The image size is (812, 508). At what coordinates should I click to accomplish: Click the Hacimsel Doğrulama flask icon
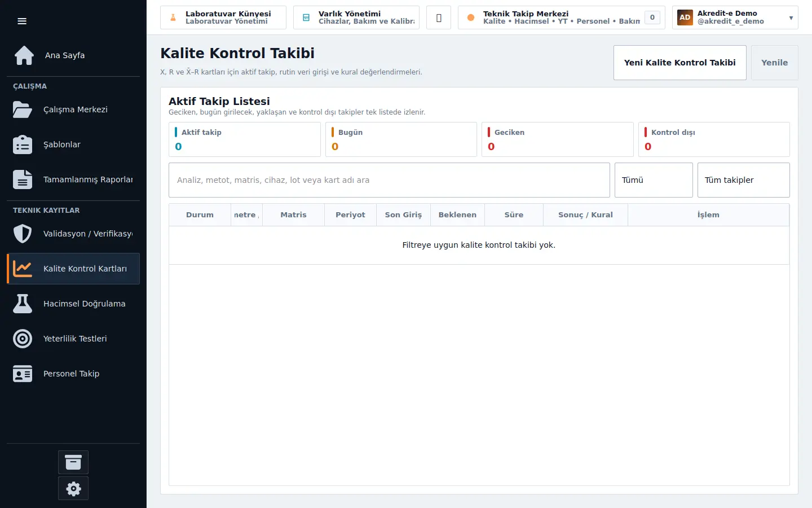click(23, 304)
